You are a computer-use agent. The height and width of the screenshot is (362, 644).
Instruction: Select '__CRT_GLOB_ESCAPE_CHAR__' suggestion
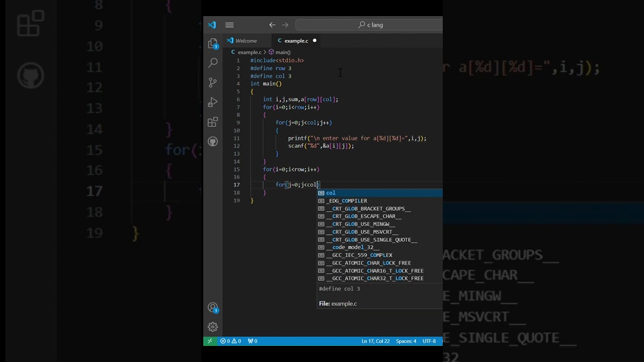pyautogui.click(x=380, y=216)
